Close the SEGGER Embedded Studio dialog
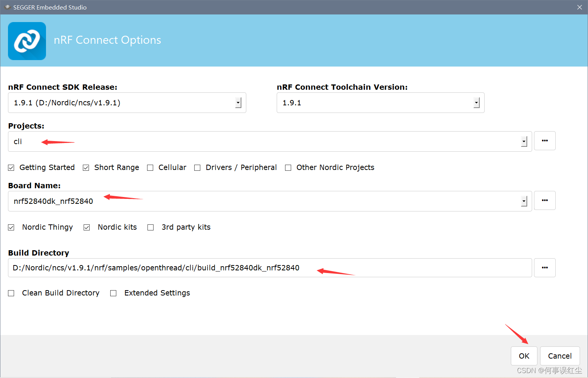Image resolution: width=588 pixels, height=378 pixels. [580, 7]
